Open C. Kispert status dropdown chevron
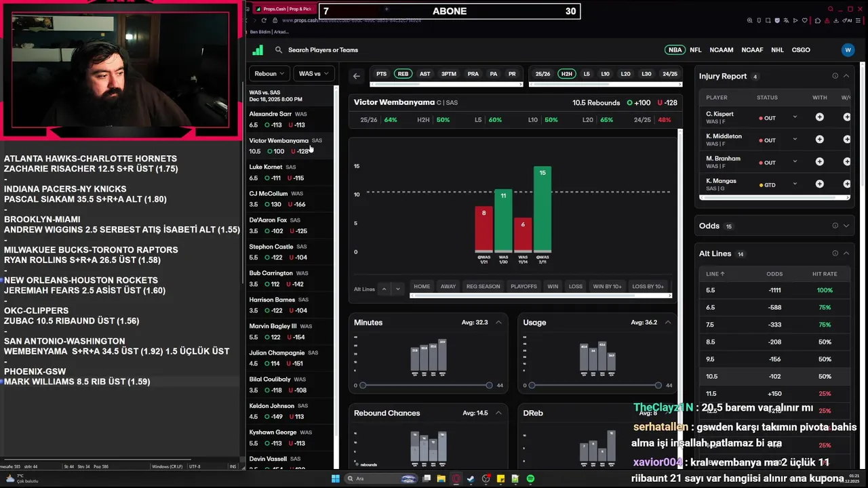 point(795,117)
